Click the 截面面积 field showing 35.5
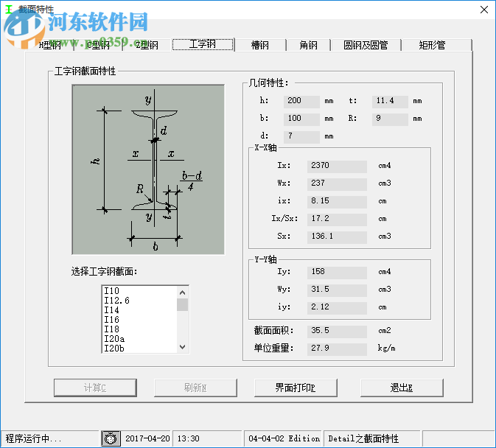The width and height of the screenshot is (496, 448). 337,331
